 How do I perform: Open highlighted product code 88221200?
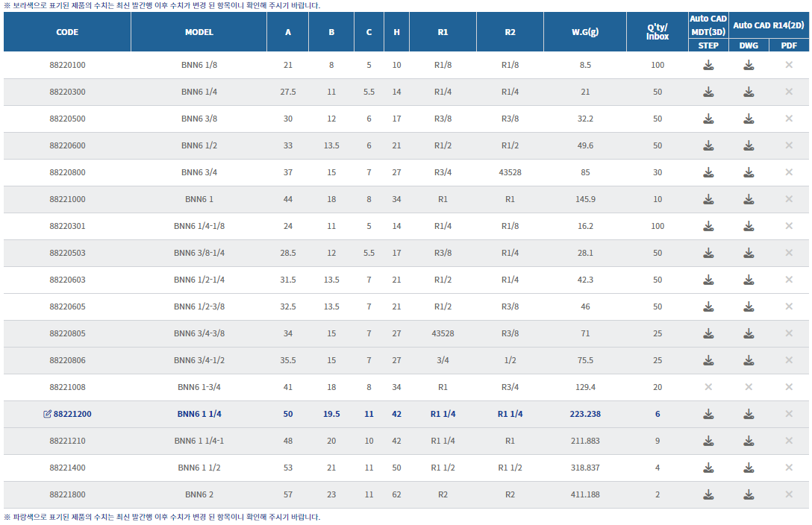[72, 414]
